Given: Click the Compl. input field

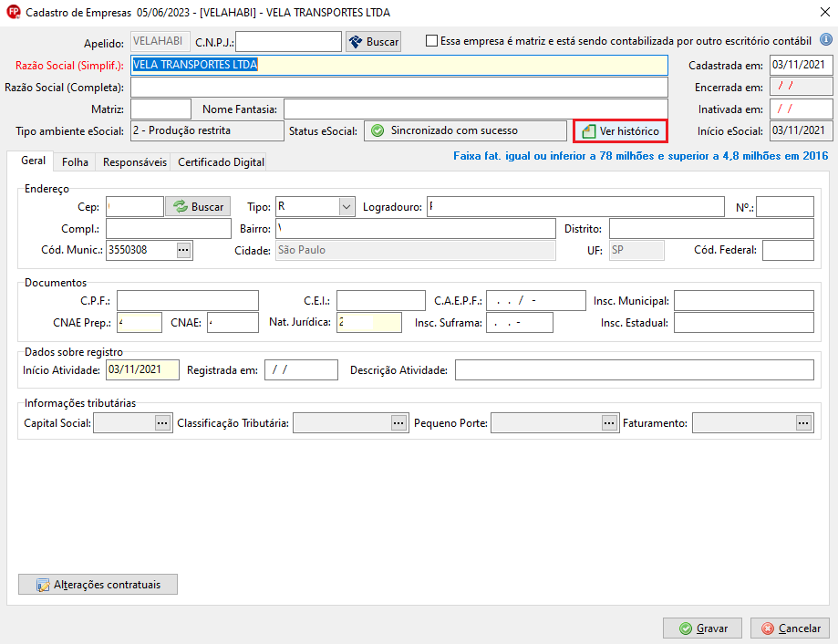Looking at the screenshot, I should click(x=169, y=228).
